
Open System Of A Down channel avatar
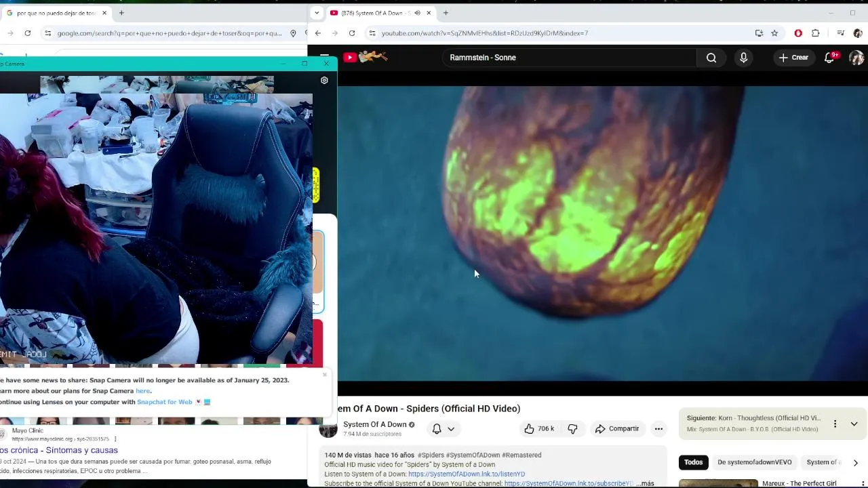[328, 428]
